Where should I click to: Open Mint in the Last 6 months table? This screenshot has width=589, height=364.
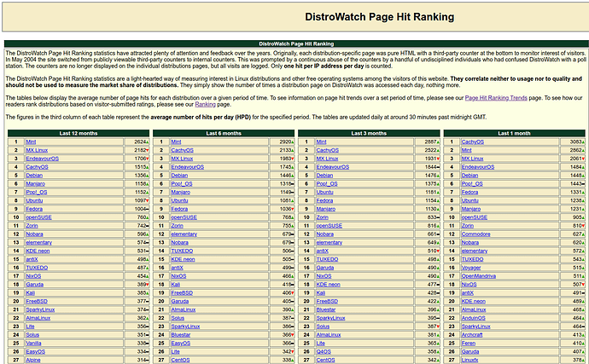176,142
